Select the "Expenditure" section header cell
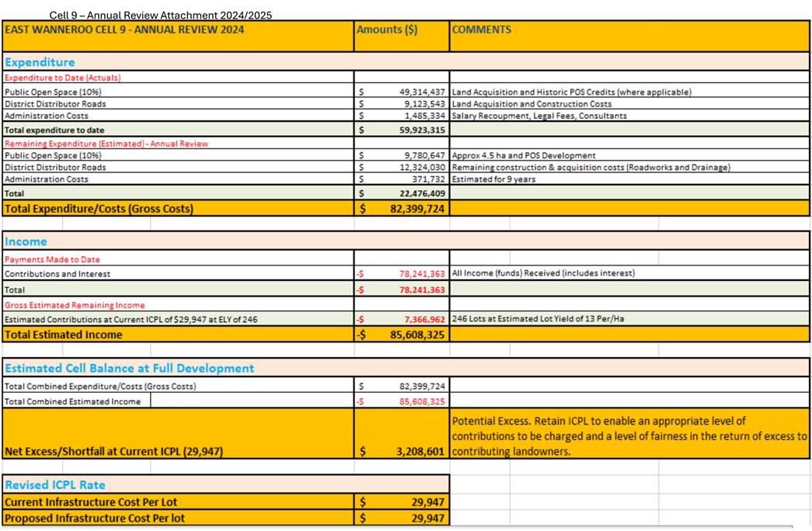Viewport: 812px width, 531px height. coord(38,62)
